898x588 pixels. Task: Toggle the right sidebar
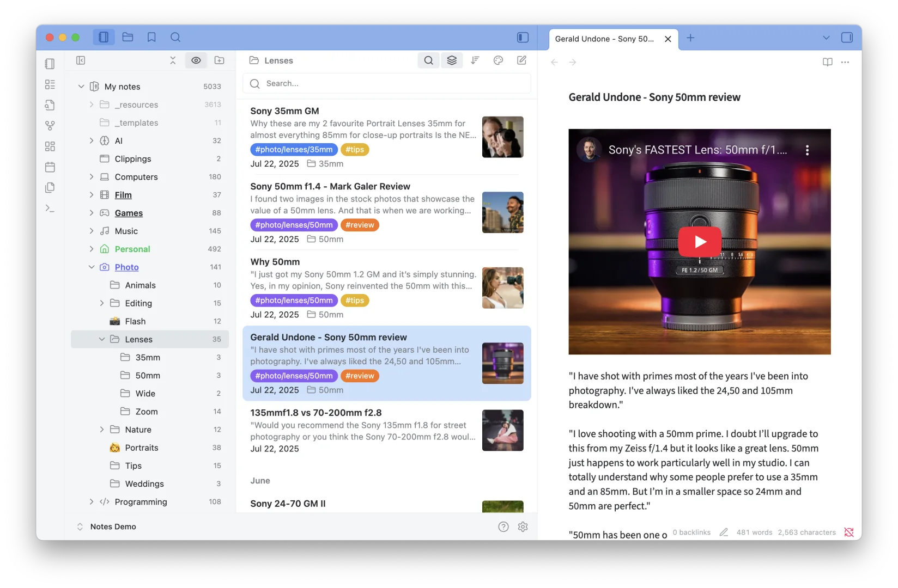847,37
